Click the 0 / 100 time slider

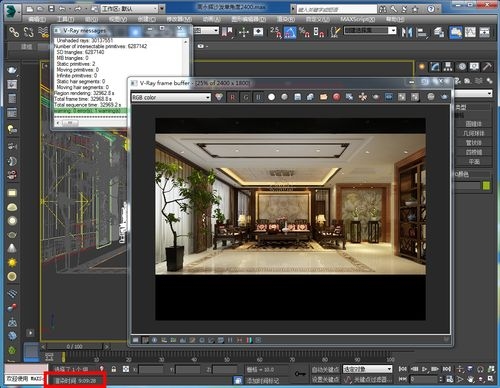[74, 347]
